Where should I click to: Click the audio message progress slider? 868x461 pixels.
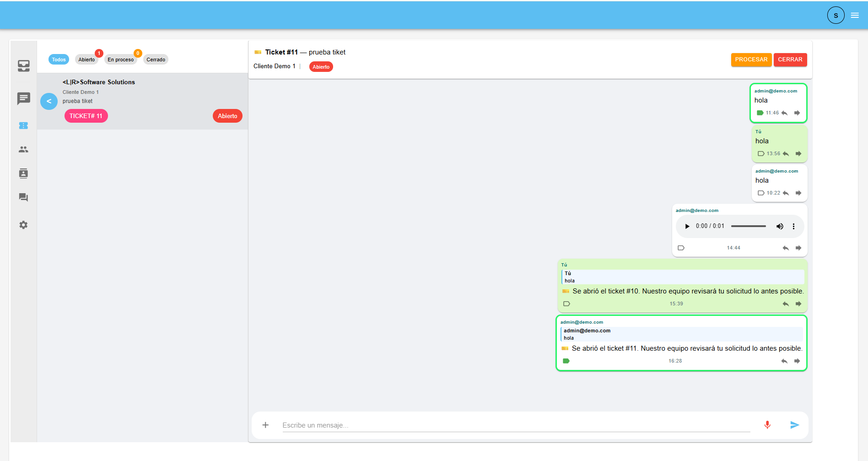pos(749,226)
